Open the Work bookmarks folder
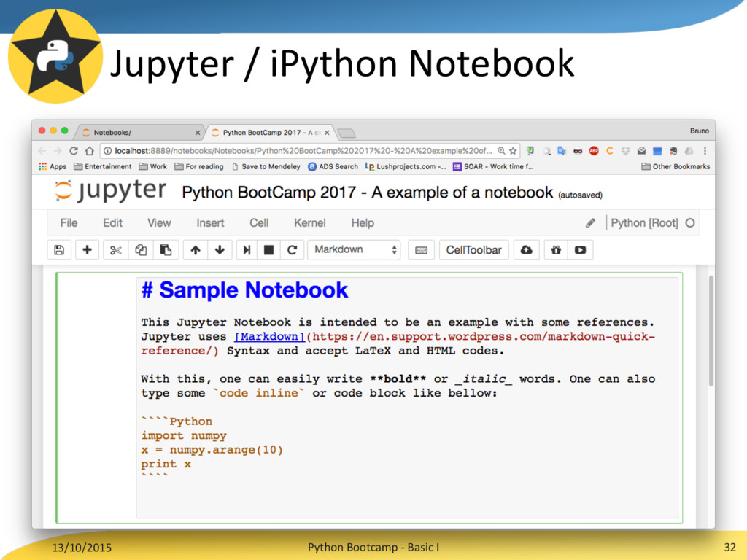This screenshot has width=747, height=560. (153, 166)
